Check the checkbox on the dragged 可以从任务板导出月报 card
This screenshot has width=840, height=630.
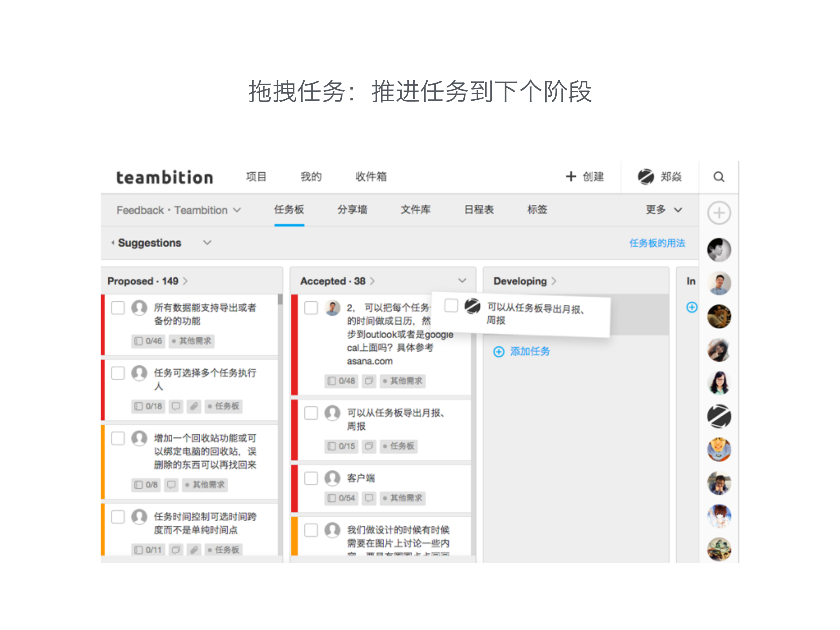click(x=451, y=306)
